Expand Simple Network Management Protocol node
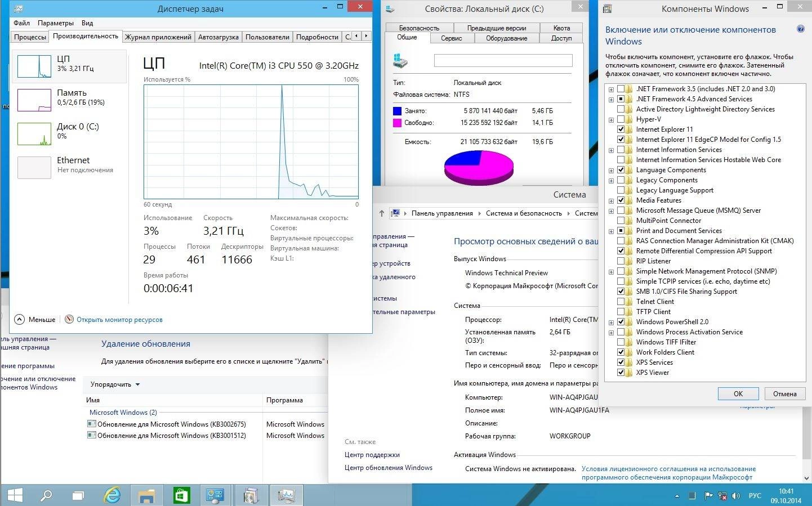Screen dimensions: 812x506 (x=611, y=272)
